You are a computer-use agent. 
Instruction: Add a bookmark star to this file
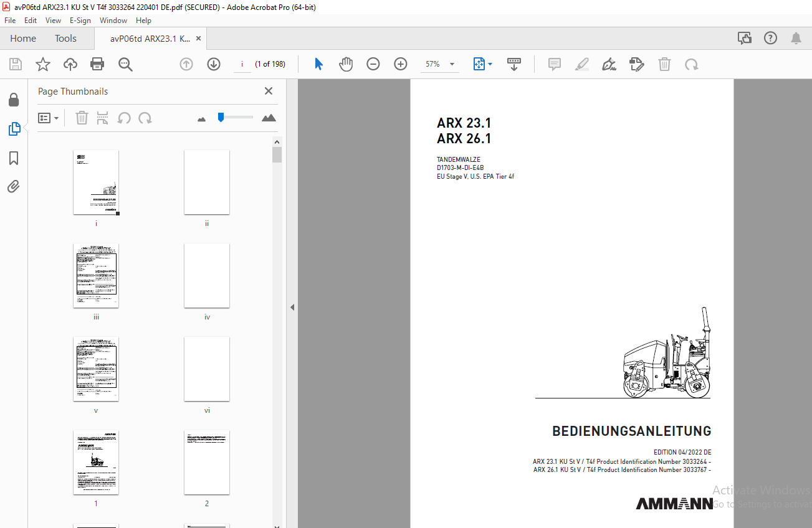point(43,64)
